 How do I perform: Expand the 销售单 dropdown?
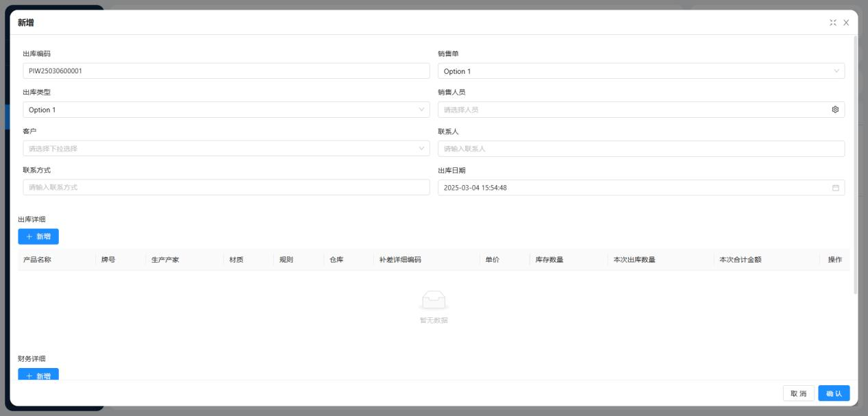pyautogui.click(x=641, y=71)
